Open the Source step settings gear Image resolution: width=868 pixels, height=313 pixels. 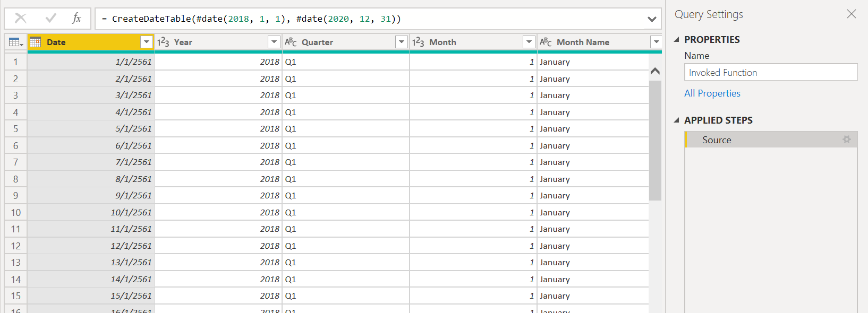tap(846, 140)
